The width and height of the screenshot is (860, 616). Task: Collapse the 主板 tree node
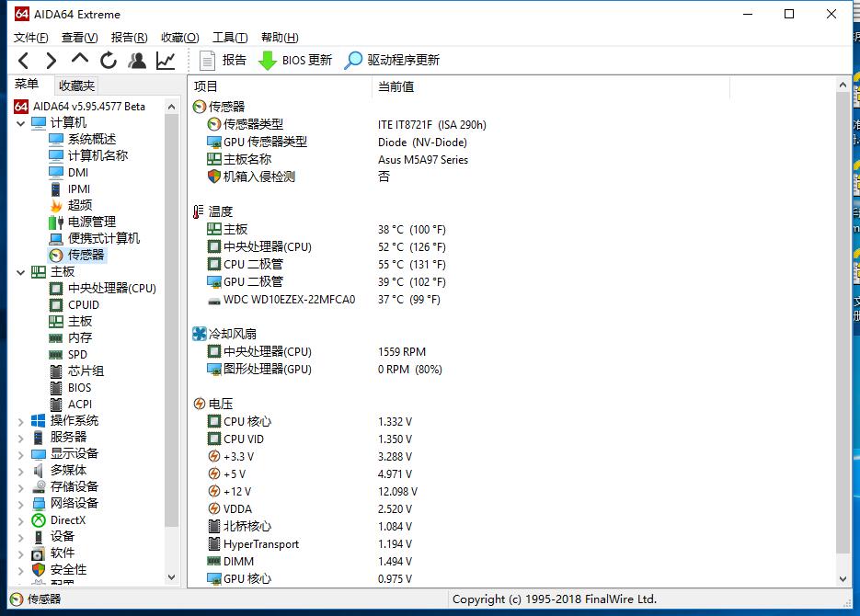click(x=21, y=272)
